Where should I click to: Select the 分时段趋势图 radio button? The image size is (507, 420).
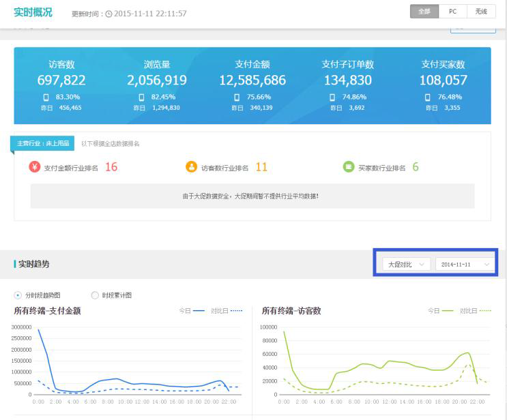18,295
